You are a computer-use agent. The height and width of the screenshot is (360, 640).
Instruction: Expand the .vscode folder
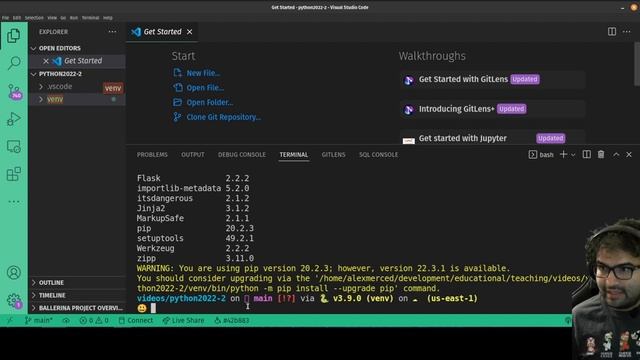[41, 87]
